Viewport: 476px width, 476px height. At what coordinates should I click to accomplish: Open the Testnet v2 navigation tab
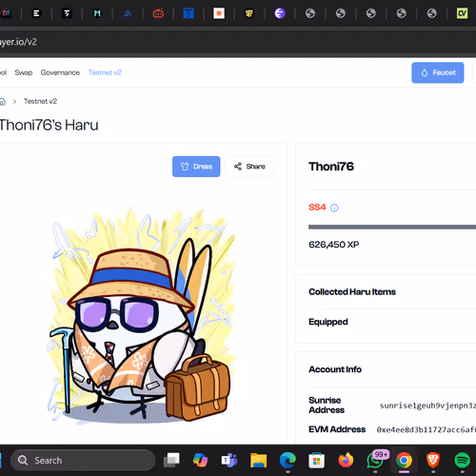(105, 72)
